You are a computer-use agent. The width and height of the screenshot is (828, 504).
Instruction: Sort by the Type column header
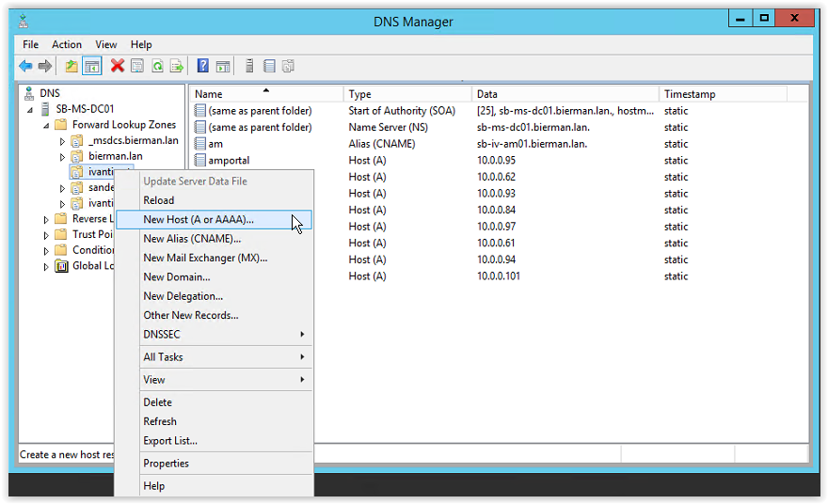coord(407,94)
